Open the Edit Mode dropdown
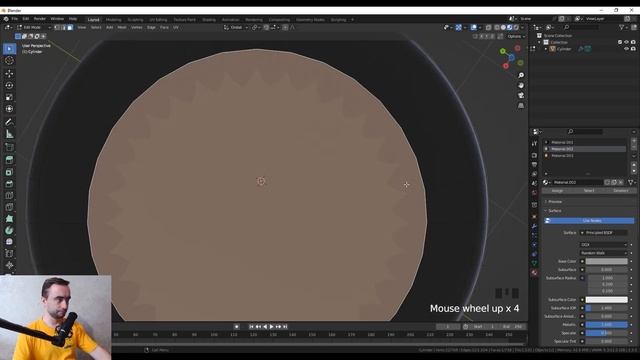This screenshot has height=360, width=640. click(x=34, y=27)
